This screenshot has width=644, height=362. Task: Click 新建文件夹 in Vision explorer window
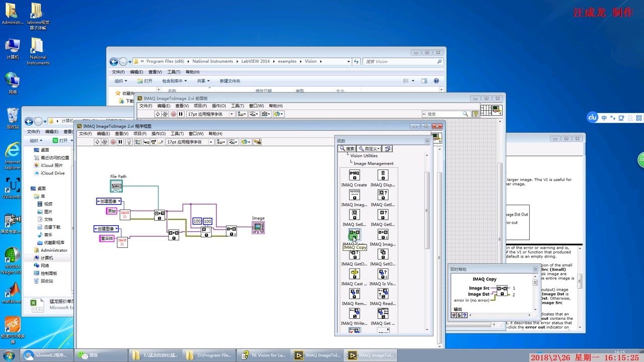point(230,81)
